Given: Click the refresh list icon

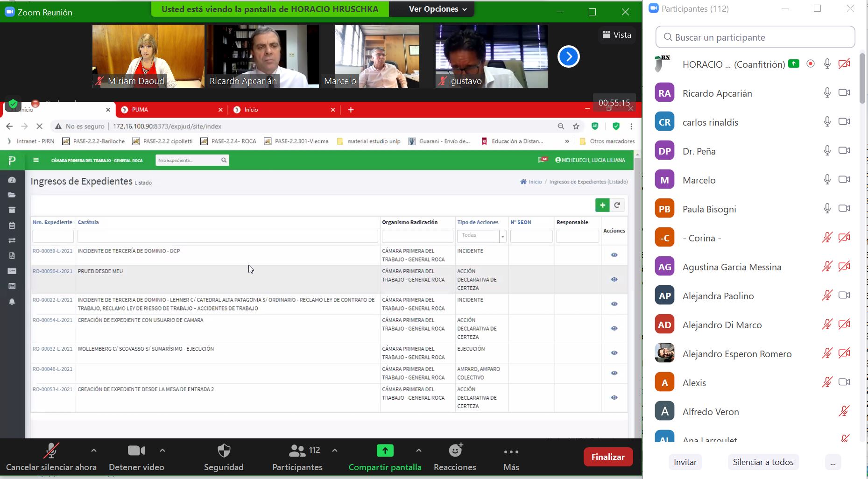Looking at the screenshot, I should 617,205.
